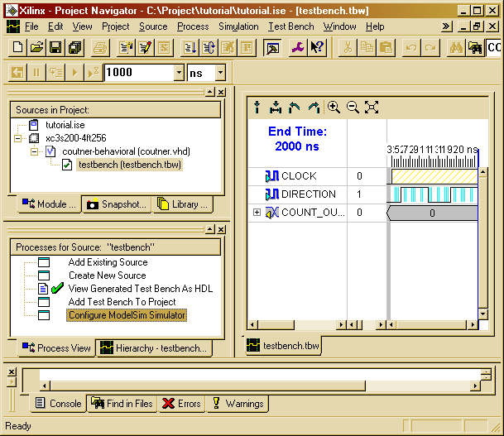The width and height of the screenshot is (504, 436).
Task: Click the Copy toolbar icon
Action: 367,48
